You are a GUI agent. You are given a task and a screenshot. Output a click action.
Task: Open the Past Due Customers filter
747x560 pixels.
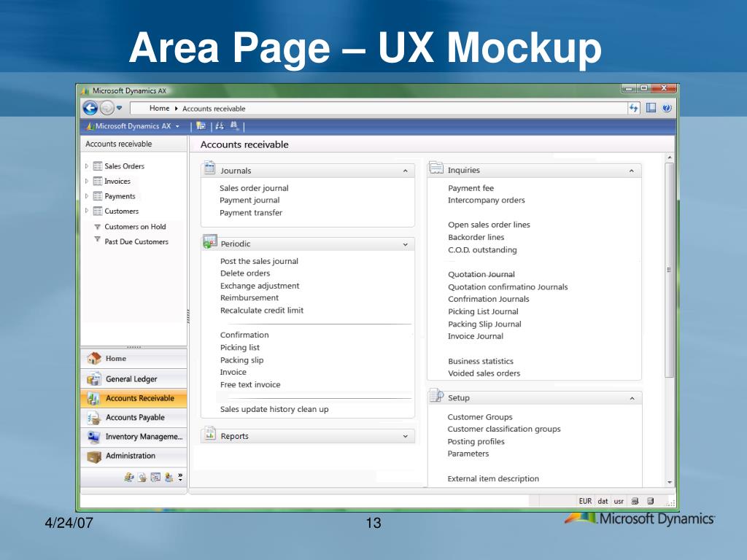click(136, 241)
